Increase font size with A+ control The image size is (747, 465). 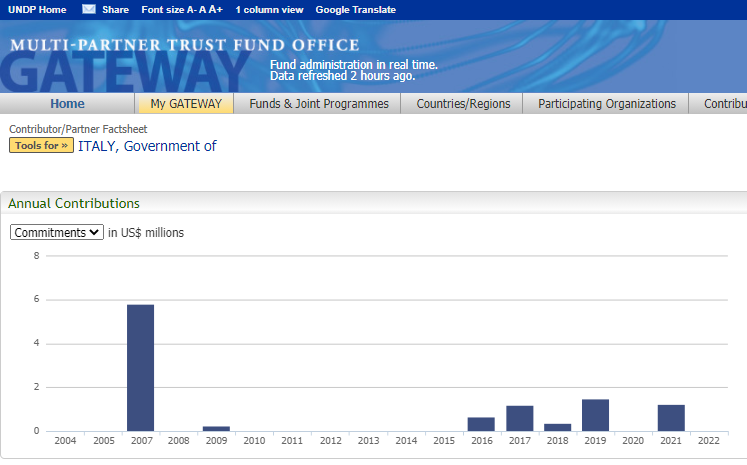215,10
